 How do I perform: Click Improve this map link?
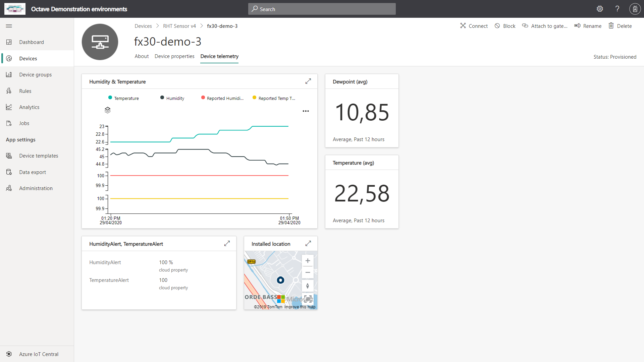[x=300, y=307]
